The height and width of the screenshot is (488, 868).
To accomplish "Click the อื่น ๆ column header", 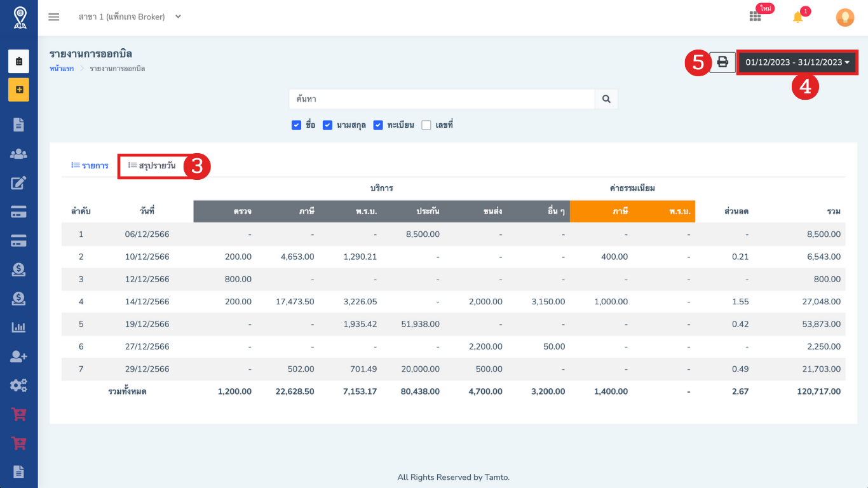I will point(556,212).
